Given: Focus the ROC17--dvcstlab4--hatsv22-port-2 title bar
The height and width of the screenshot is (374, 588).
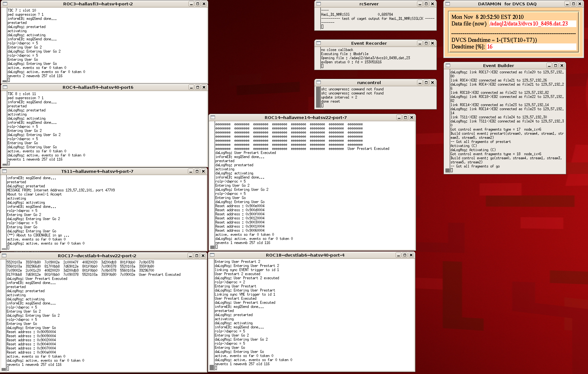Looking at the screenshot, I should pos(97,256).
